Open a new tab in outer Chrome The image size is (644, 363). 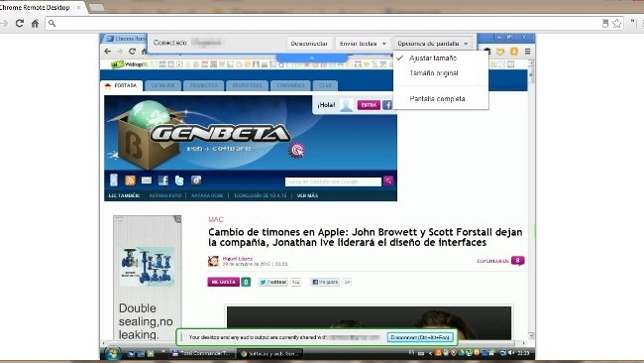(96, 7)
